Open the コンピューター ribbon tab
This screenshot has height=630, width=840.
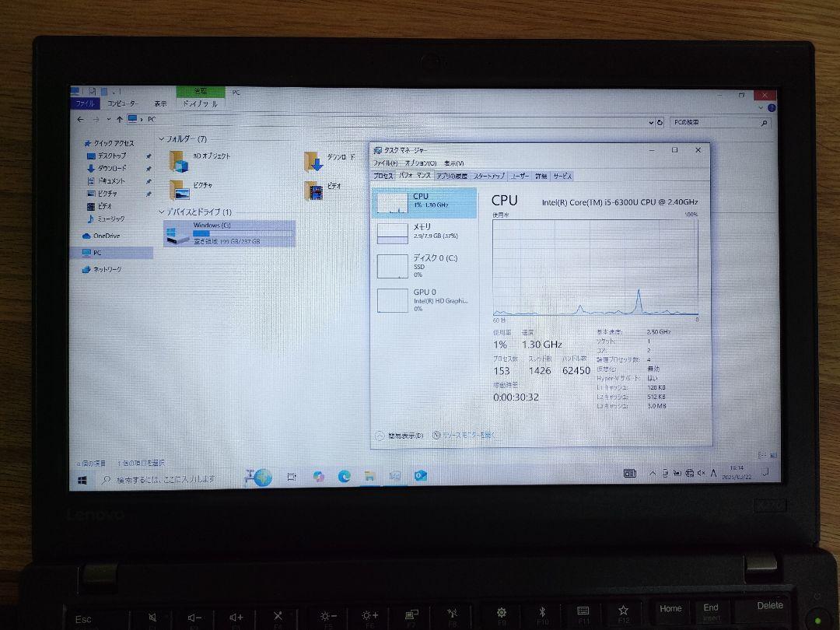[x=123, y=103]
